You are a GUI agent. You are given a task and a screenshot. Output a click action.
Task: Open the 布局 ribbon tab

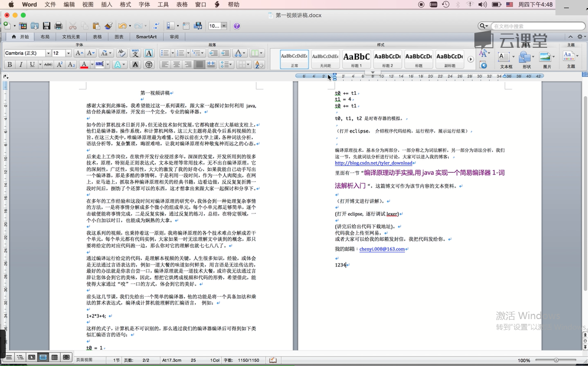pos(45,37)
